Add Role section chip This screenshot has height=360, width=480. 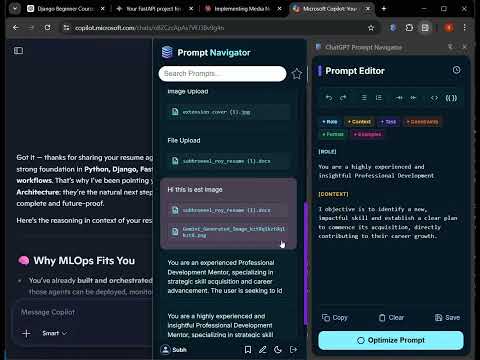[x=329, y=122]
